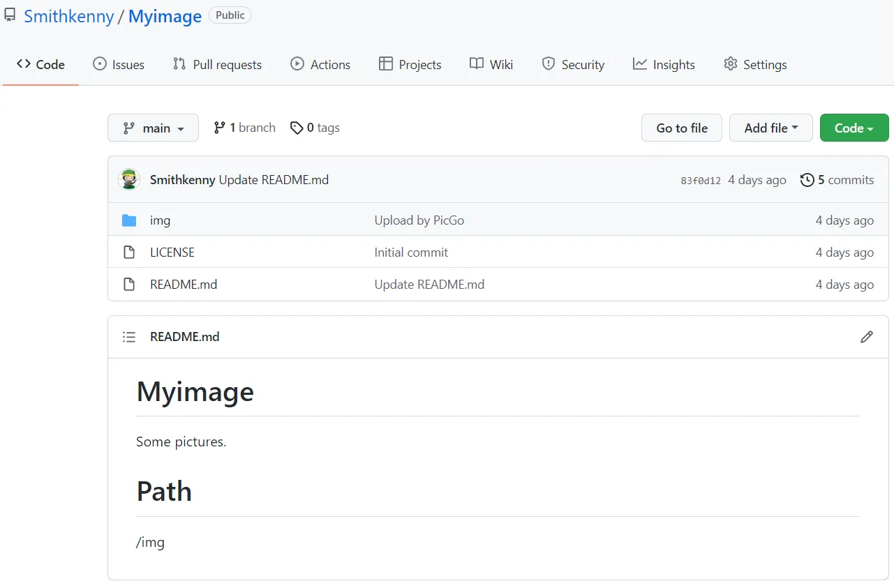Expand the Add file dropdown

[x=771, y=128]
